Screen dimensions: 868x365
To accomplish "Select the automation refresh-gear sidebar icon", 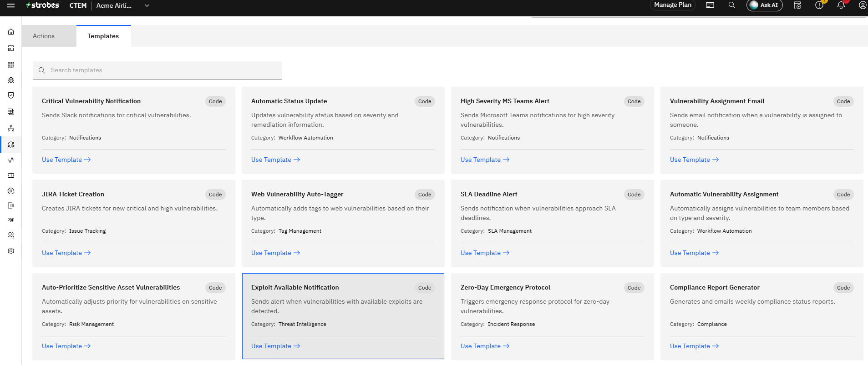I will click(x=11, y=145).
